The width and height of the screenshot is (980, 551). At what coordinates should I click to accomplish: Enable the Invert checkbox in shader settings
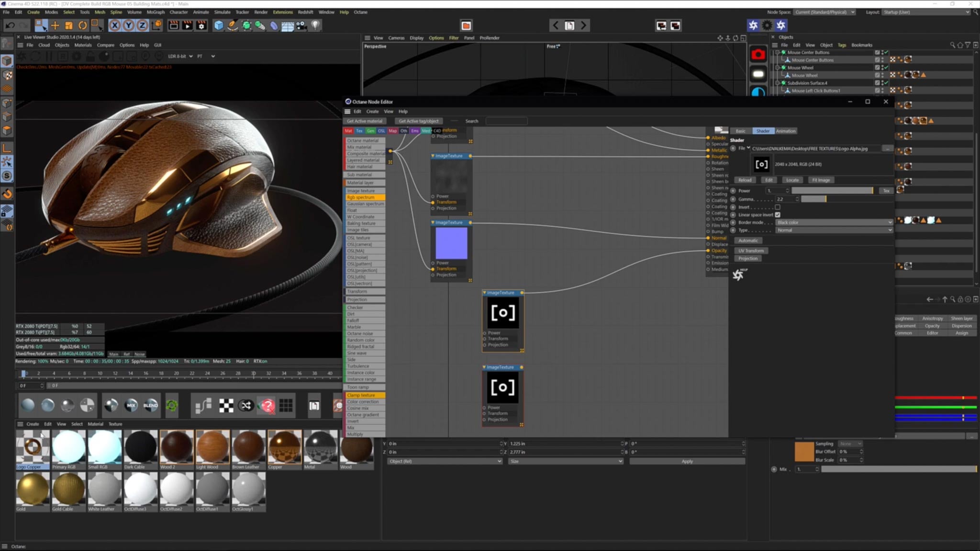tap(777, 207)
